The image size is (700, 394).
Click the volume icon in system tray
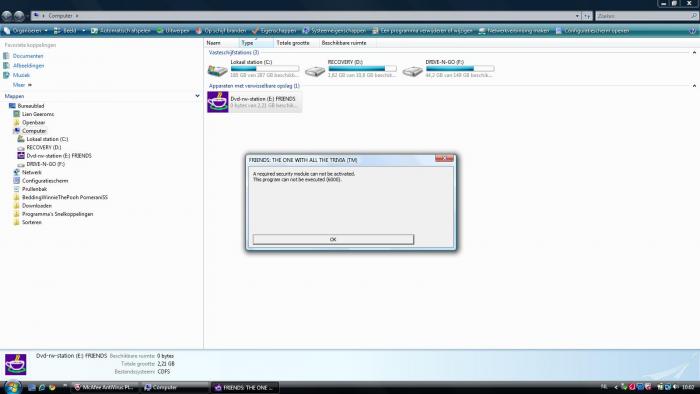click(675, 387)
